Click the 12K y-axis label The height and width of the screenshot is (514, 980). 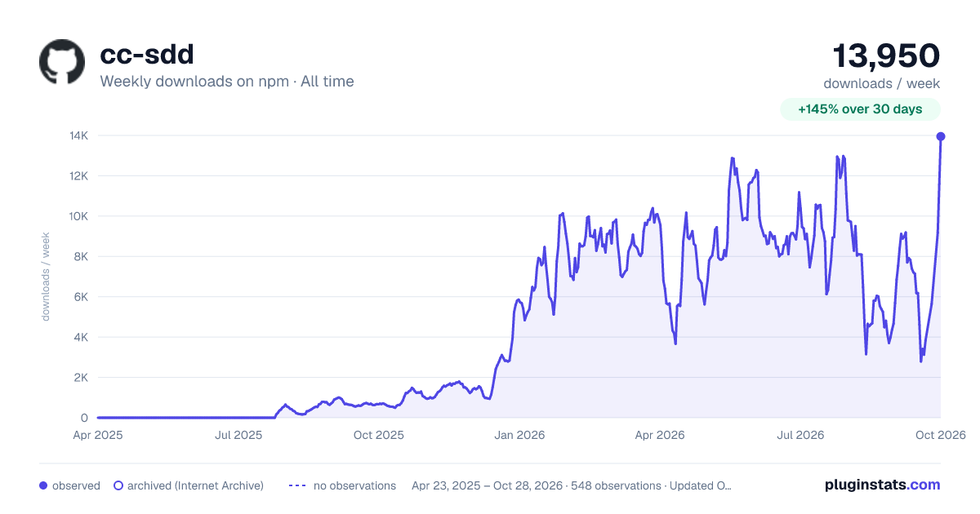click(x=78, y=176)
